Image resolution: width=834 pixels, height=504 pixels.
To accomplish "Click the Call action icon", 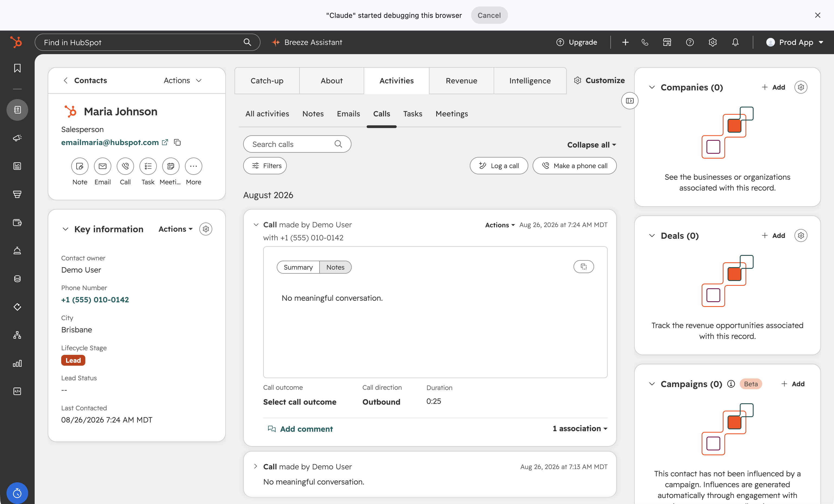I will coord(125,166).
